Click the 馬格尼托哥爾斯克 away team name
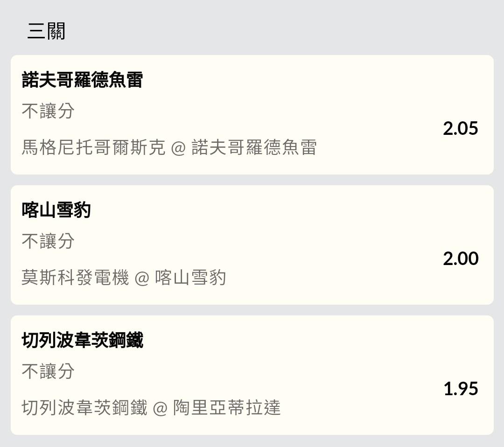The height and width of the screenshot is (447, 504). (93, 147)
